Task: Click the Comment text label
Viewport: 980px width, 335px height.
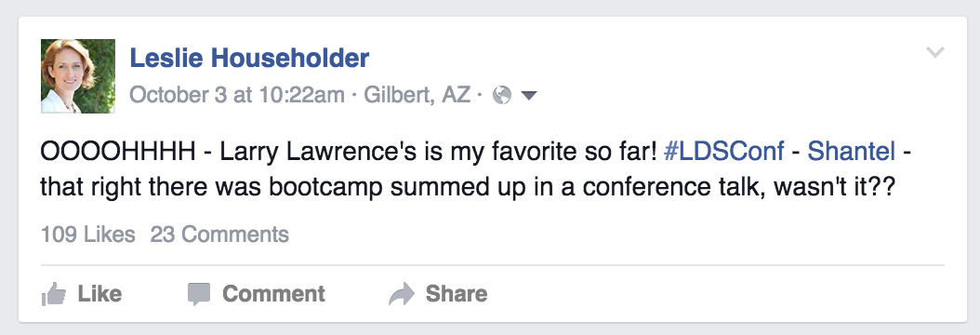Action: [x=273, y=294]
